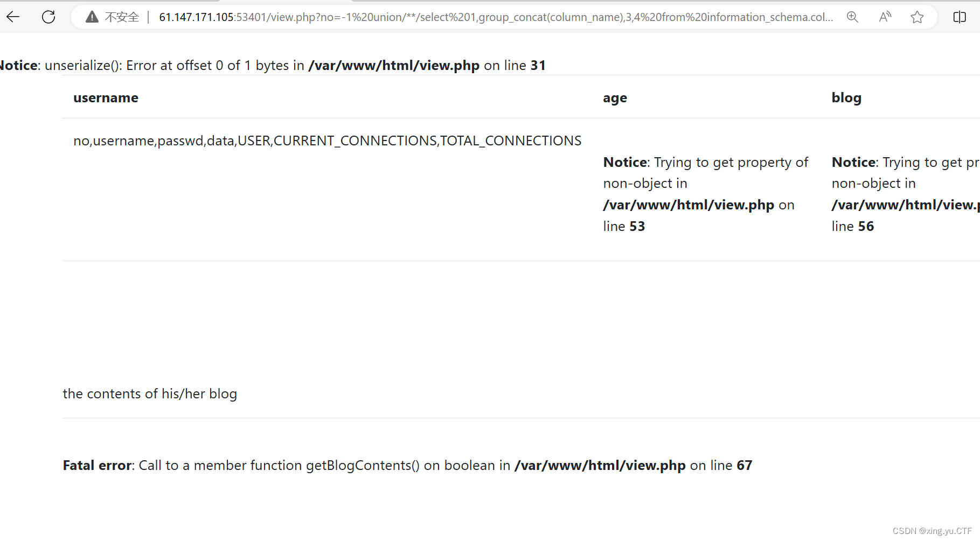Image resolution: width=980 pixels, height=541 pixels.
Task: Click 'the contents of his/her blog' text
Action: tap(150, 394)
